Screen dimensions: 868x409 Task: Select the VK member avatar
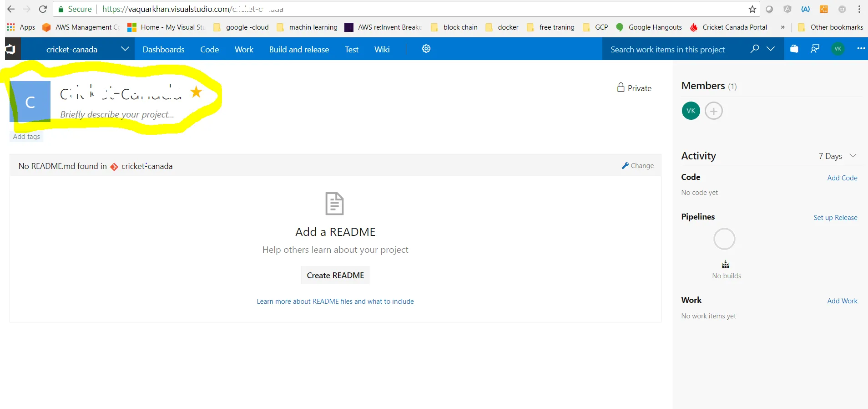pos(691,111)
